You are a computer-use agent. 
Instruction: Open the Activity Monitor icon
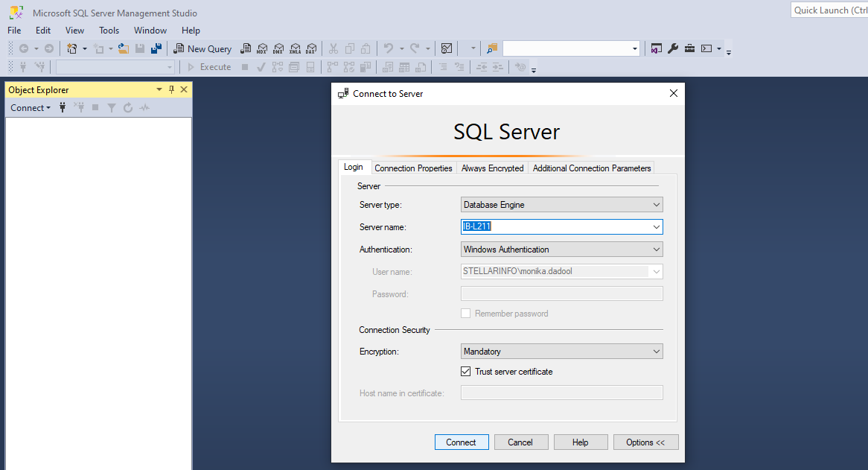[x=447, y=48]
